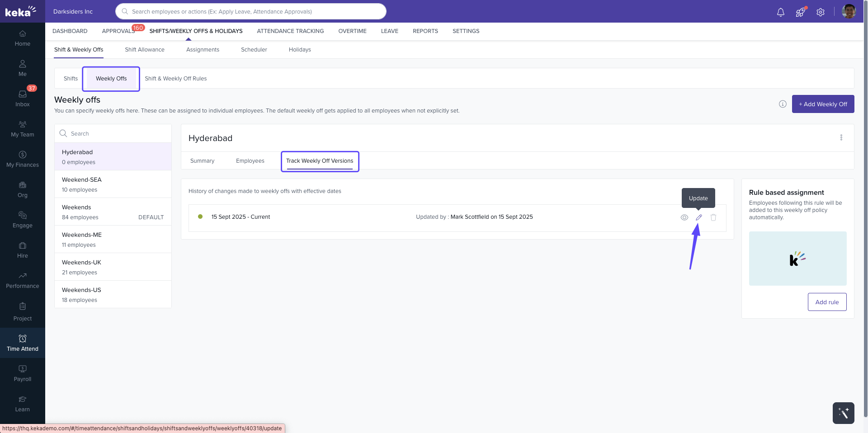Click the trash delete icon
Viewport: 868px width, 433px height.
(x=713, y=217)
